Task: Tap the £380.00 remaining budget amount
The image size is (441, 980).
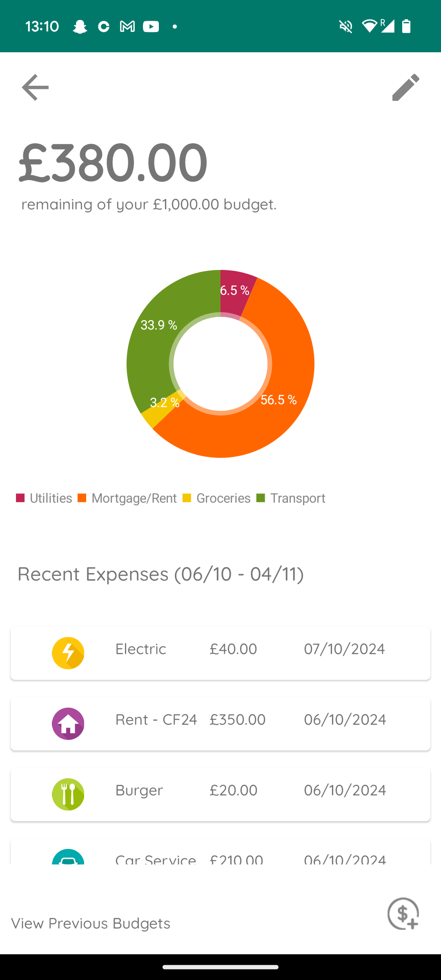Action: 114,163
